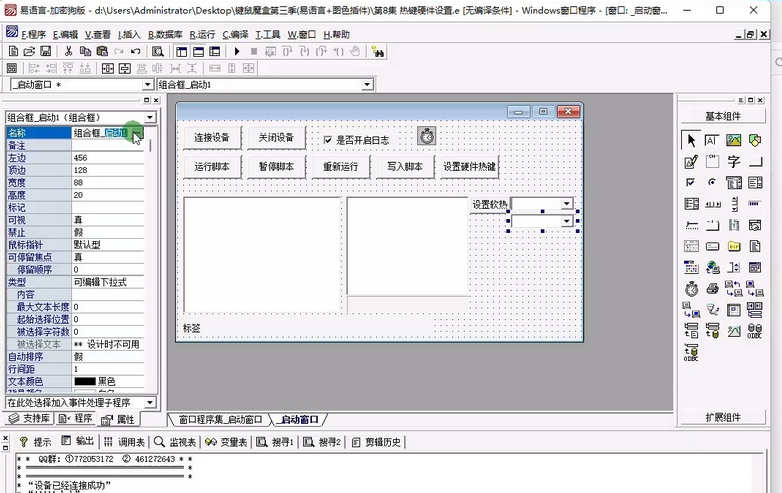The image size is (782, 493).
Task: Select the hyperlink globe component icon
Action: click(x=712, y=267)
